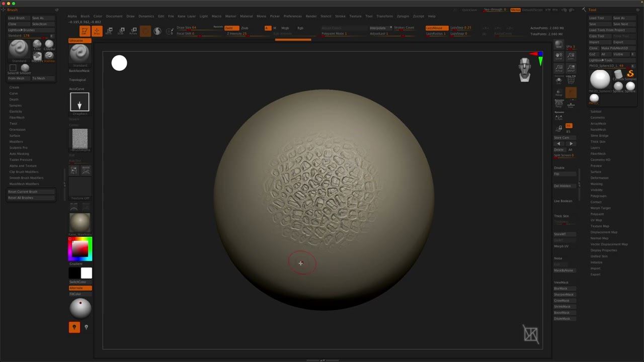Viewport: 644px width, 362px height.
Task: Toggle the Persp perspective icon
Action: pos(559,104)
